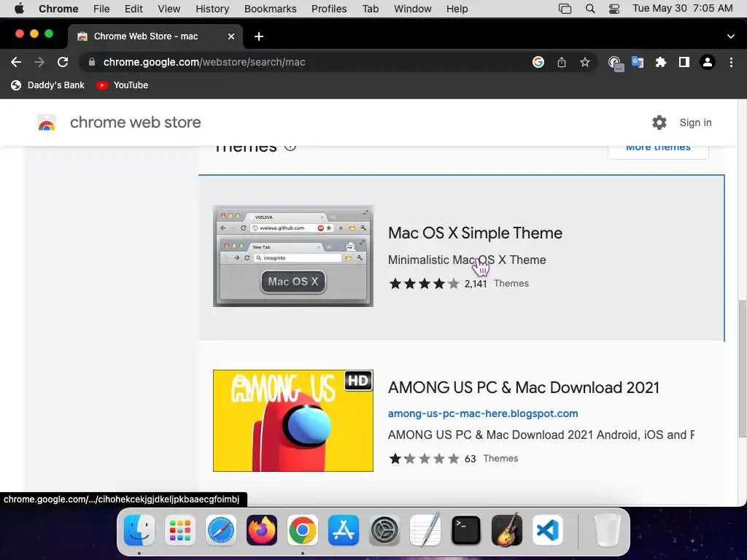Image resolution: width=747 pixels, height=560 pixels.
Task: Open AMONG US PC & Mac Download 2021
Action: click(x=524, y=388)
